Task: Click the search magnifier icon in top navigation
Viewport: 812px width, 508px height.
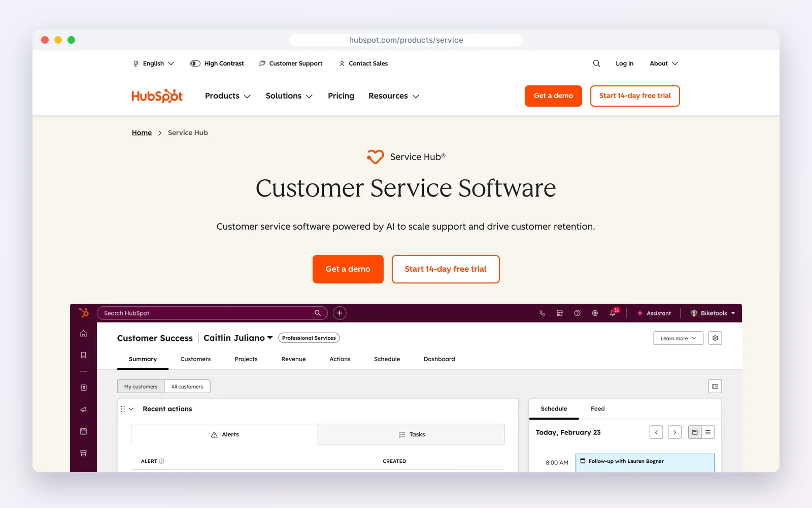Action: [x=596, y=63]
